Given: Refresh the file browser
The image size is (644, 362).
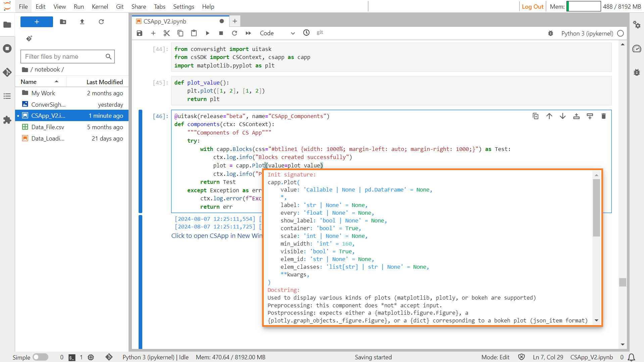Looking at the screenshot, I should point(101,22).
